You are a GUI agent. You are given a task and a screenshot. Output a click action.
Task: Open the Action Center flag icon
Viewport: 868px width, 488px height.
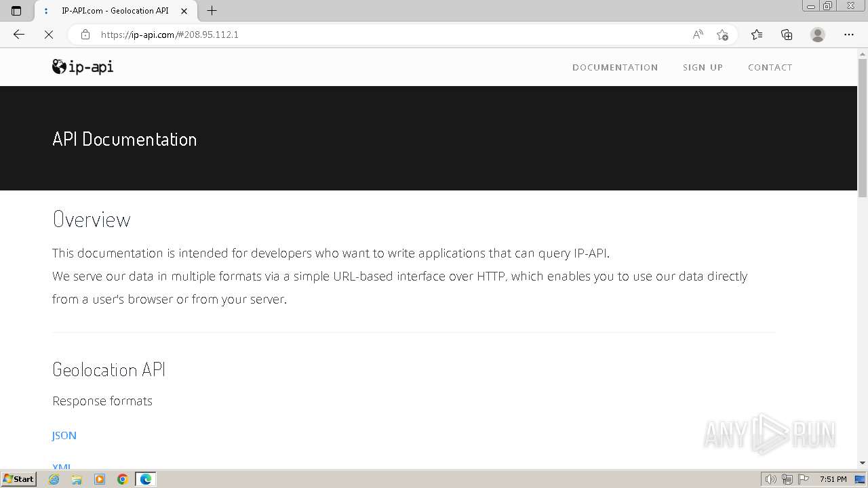tap(804, 479)
